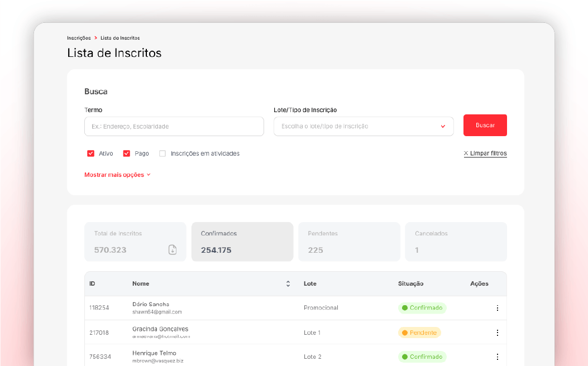
Task: Click the Promocional lote cell
Action: [321, 307]
